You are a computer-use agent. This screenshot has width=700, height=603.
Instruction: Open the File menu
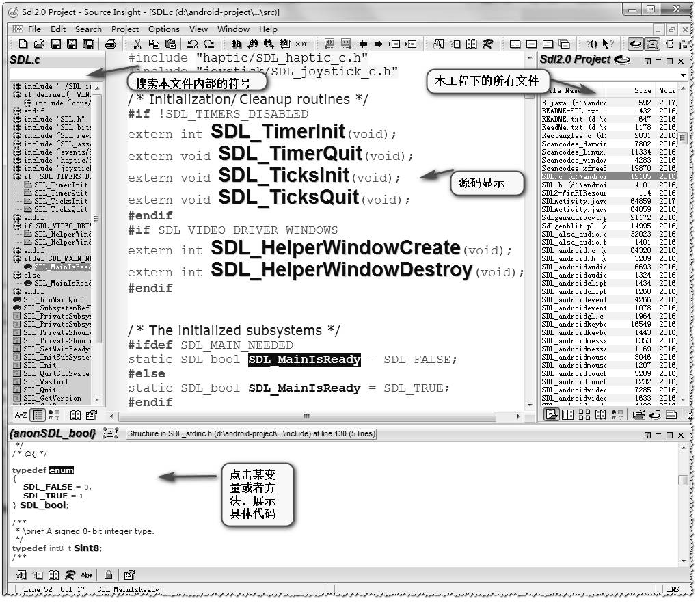point(34,29)
